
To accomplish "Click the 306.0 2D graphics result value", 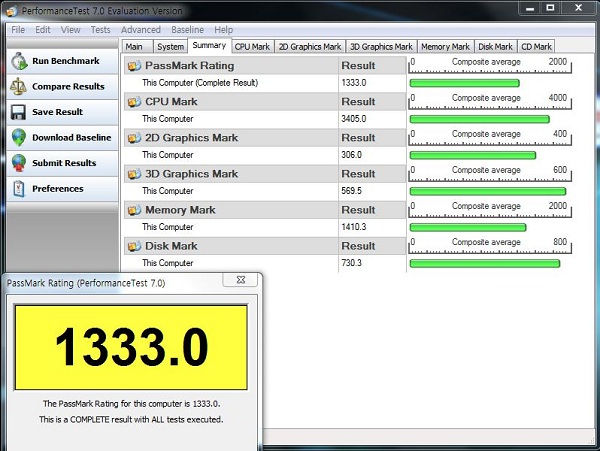I will pos(351,155).
